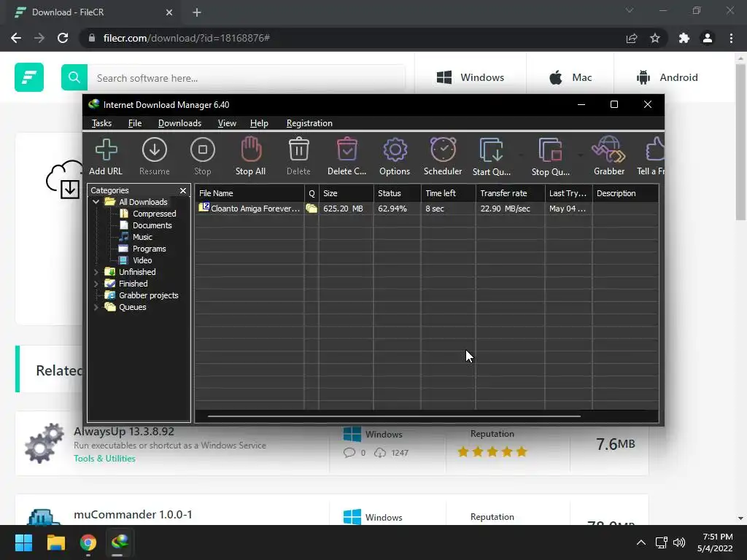The height and width of the screenshot is (560, 747).
Task: Click the Delete Completed toolbar icon
Action: tap(347, 156)
